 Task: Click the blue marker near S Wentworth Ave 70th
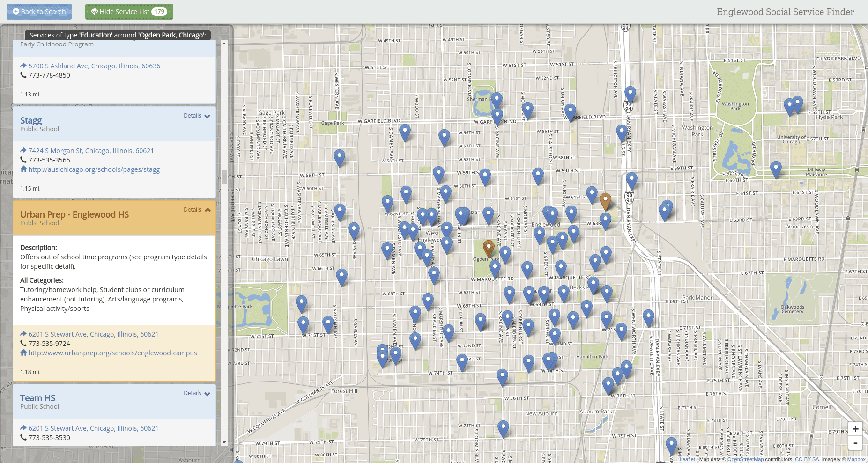(648, 318)
